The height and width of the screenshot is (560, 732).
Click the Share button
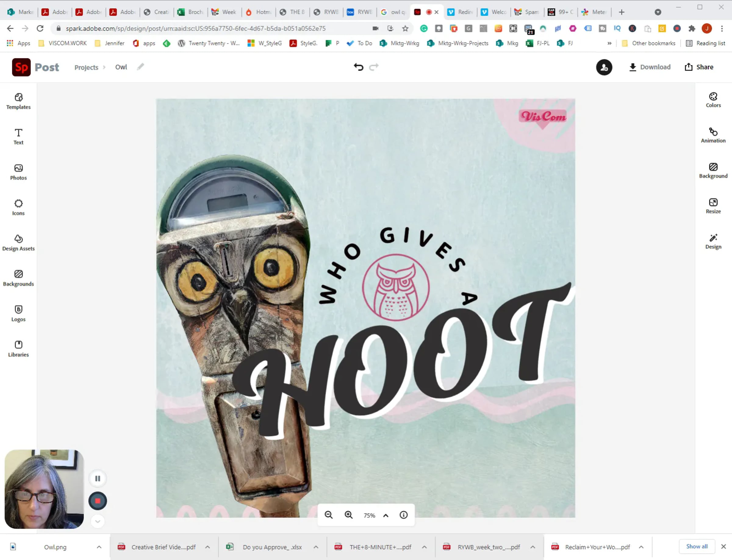(x=699, y=67)
